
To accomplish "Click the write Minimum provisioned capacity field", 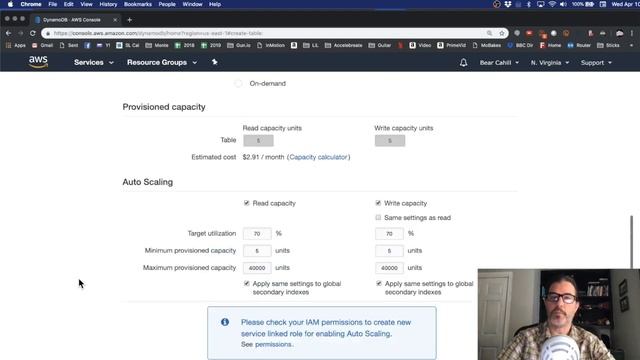I will pos(389,251).
